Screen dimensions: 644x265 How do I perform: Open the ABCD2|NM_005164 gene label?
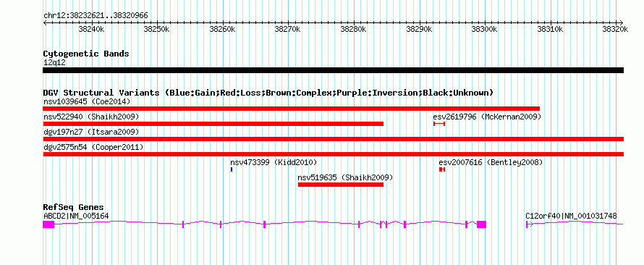tap(76, 216)
